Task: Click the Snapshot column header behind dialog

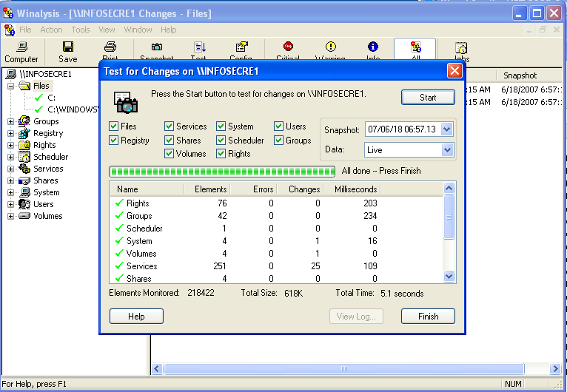Action: point(520,75)
